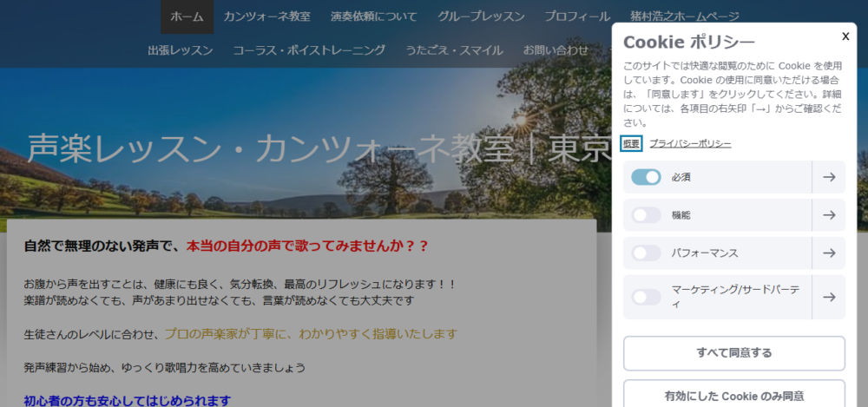868x407 pixels.
Task: Open the カンツォーネ教室 menu item
Action: coord(266,16)
